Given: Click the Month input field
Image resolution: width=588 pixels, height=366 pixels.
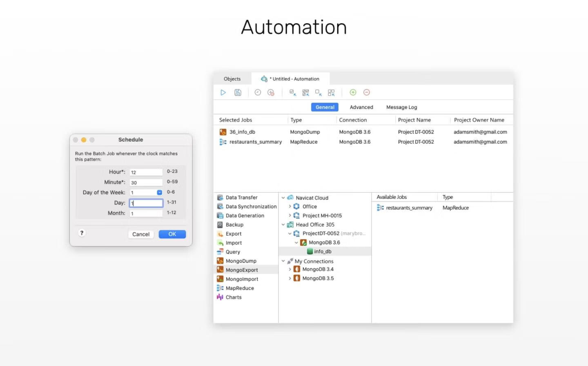Looking at the screenshot, I should 146,213.
